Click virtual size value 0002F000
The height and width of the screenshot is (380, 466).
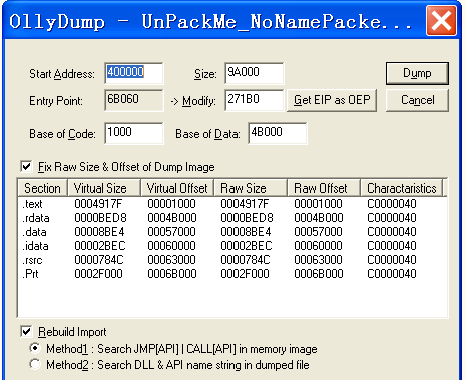point(98,274)
